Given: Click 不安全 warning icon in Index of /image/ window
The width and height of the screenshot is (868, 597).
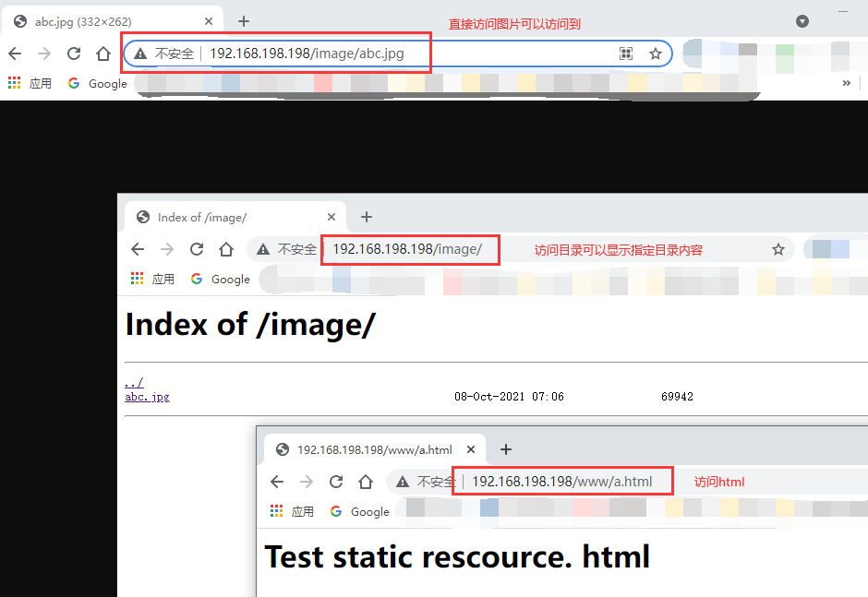Looking at the screenshot, I should tap(263, 249).
